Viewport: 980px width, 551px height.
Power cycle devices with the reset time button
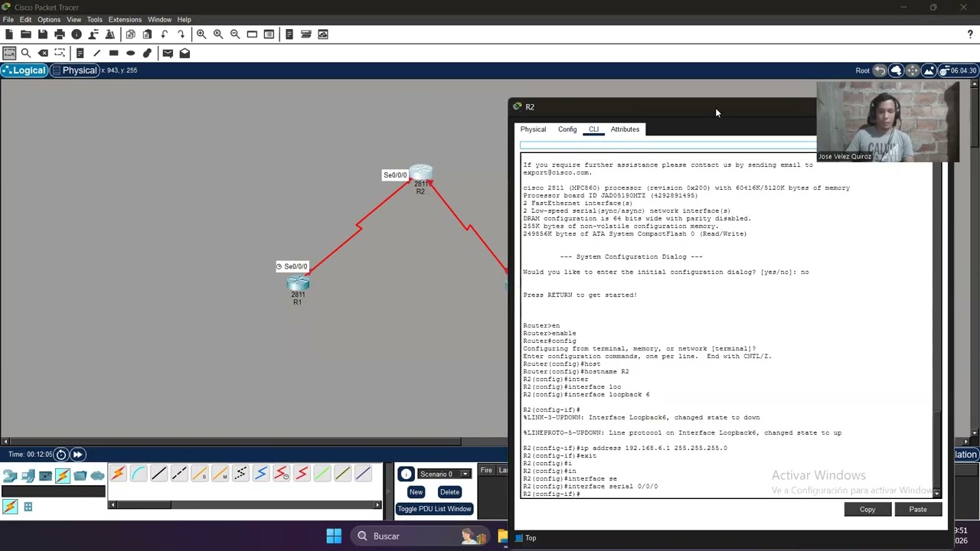pyautogui.click(x=61, y=455)
